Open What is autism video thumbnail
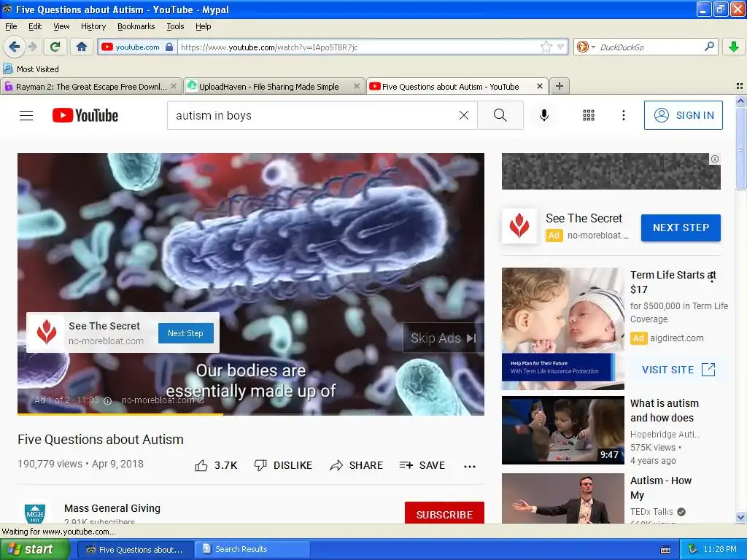The height and width of the screenshot is (560, 747). 562,430
